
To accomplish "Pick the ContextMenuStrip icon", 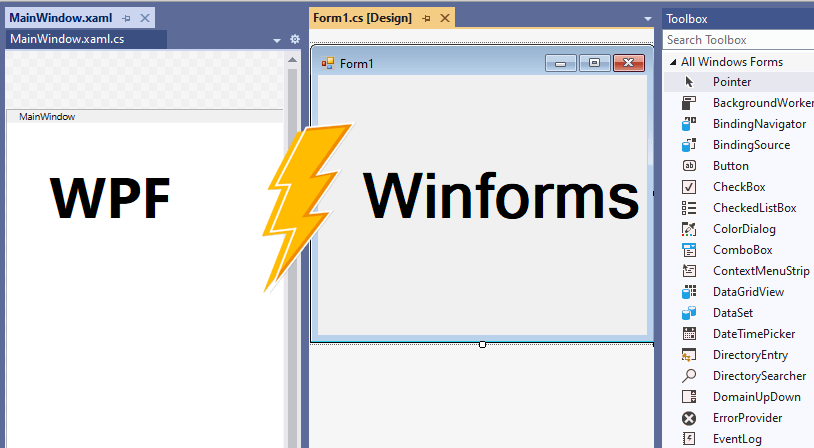I will (689, 270).
